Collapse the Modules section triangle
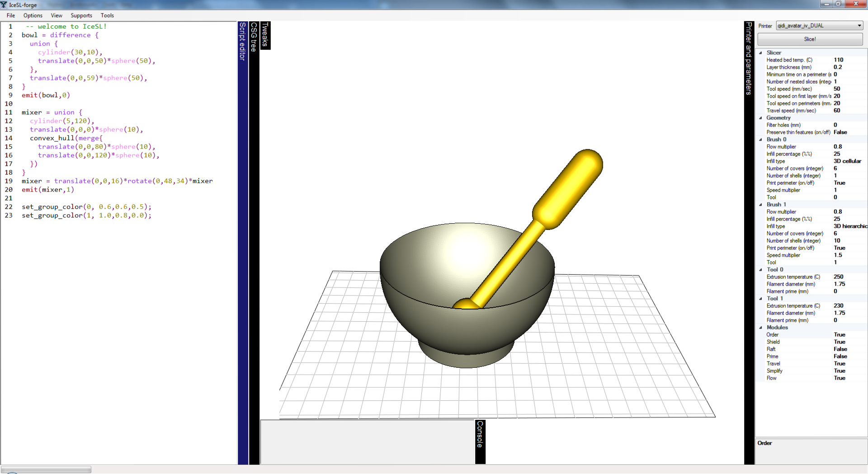The image size is (868, 474). (x=761, y=328)
